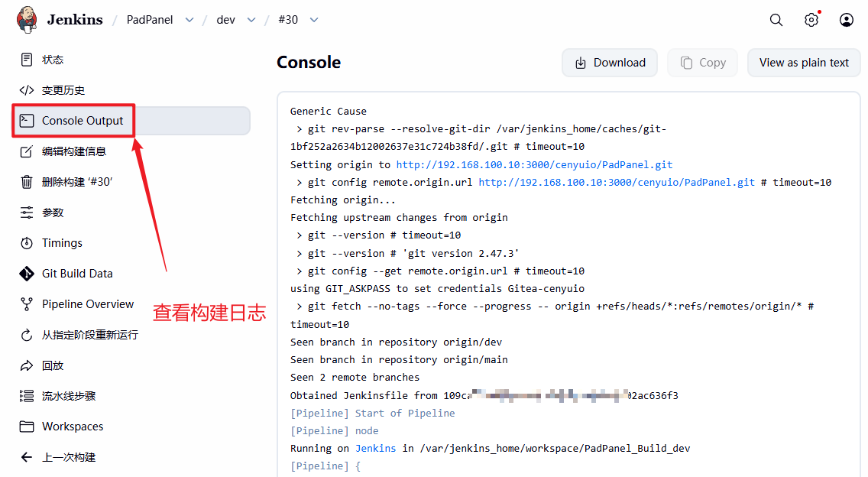868x477 pixels.
Task: Expand the PadPanel breadcrumb dropdown
Action: 189,20
